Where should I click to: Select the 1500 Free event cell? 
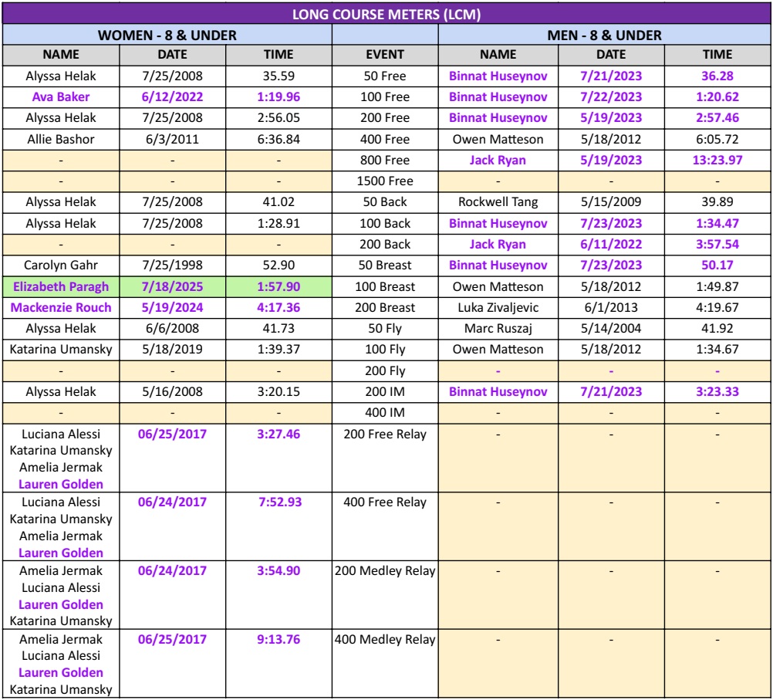tap(384, 181)
